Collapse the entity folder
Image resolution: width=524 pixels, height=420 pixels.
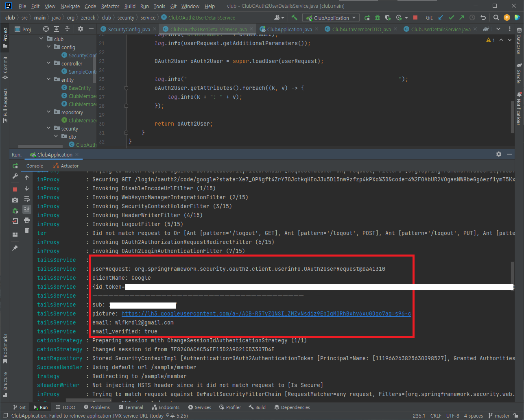tap(49, 79)
